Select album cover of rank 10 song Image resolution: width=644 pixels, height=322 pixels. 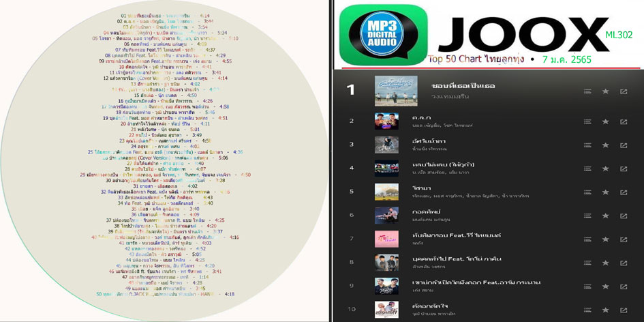point(386,309)
